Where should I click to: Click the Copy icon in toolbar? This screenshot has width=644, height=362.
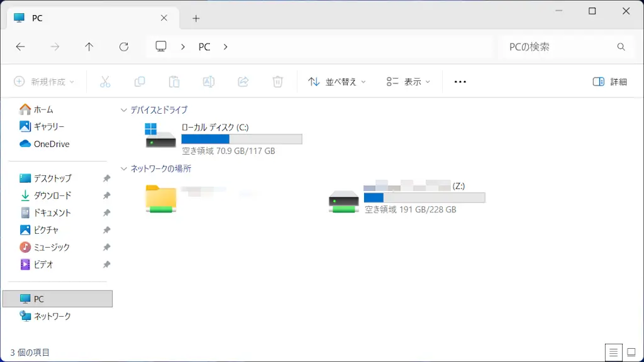(x=140, y=82)
